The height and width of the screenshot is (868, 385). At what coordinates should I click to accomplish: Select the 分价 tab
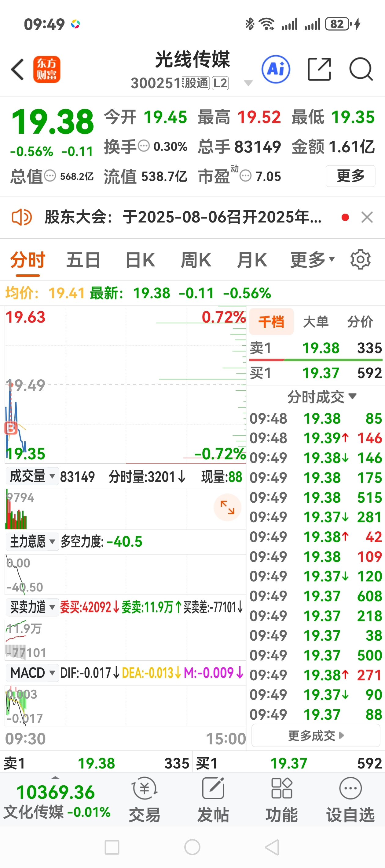360,322
